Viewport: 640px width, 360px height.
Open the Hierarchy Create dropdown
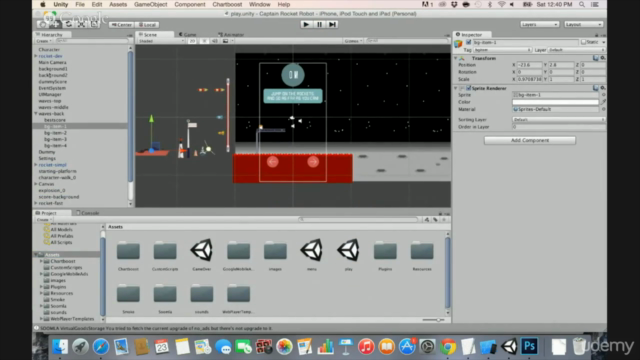(44, 41)
